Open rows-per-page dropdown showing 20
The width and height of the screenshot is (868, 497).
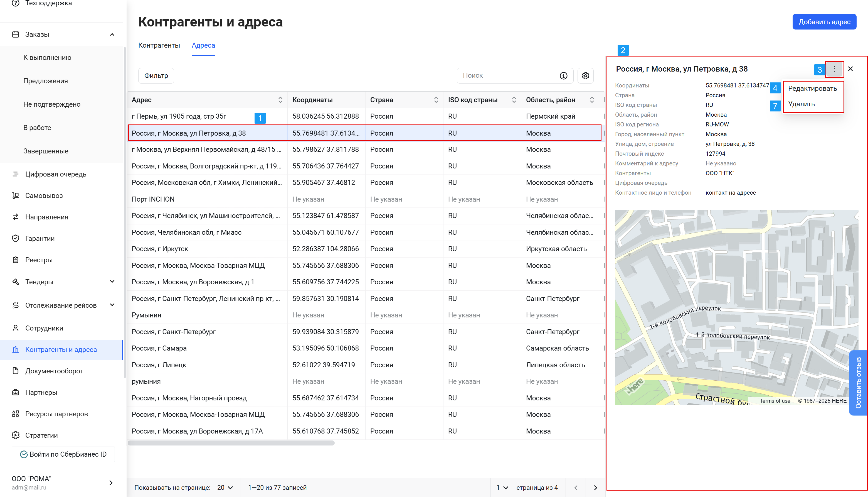(225, 488)
